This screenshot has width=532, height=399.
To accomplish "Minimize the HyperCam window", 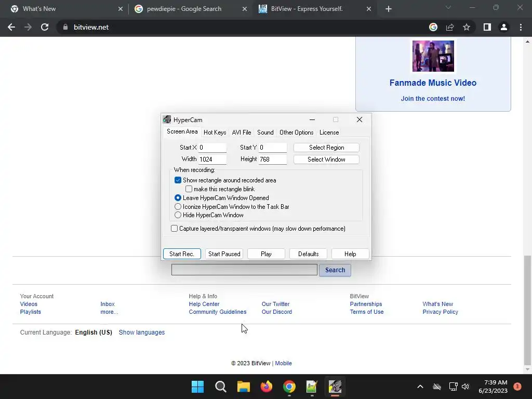I will click(312, 119).
